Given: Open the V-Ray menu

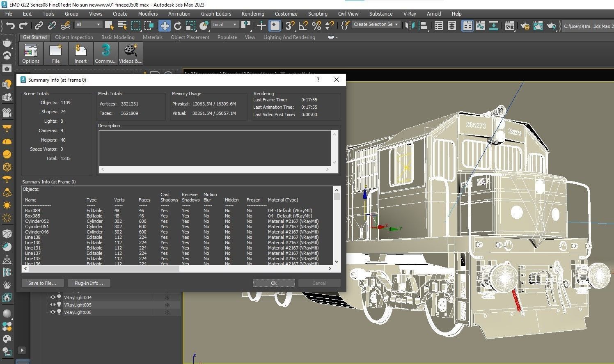Looking at the screenshot, I should point(410,14).
